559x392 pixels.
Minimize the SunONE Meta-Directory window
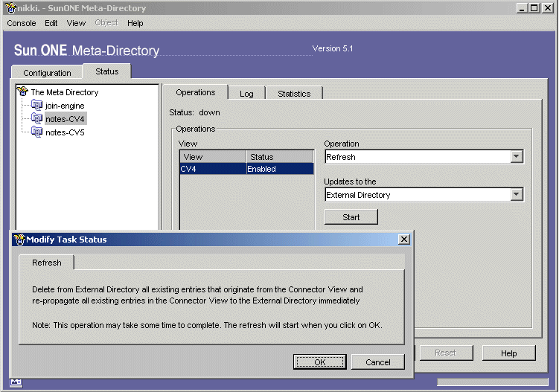(x=522, y=8)
